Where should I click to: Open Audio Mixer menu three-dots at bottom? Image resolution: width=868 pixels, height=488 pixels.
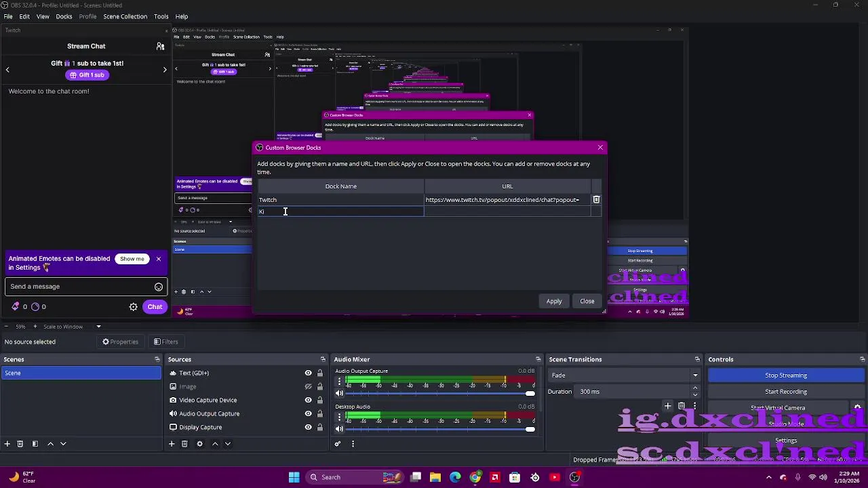[x=353, y=443]
